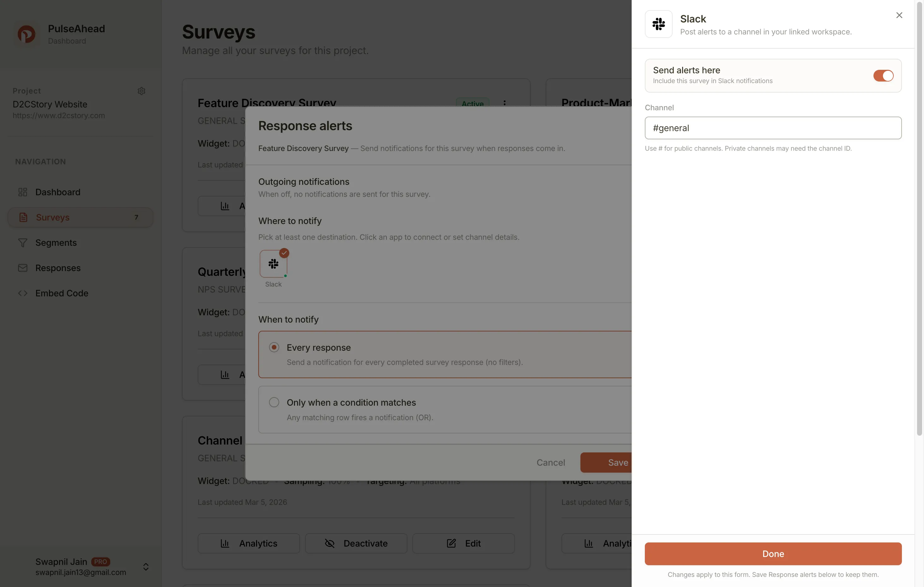This screenshot has width=924, height=587.
Task: Choose Only when a condition matches
Action: point(273,402)
